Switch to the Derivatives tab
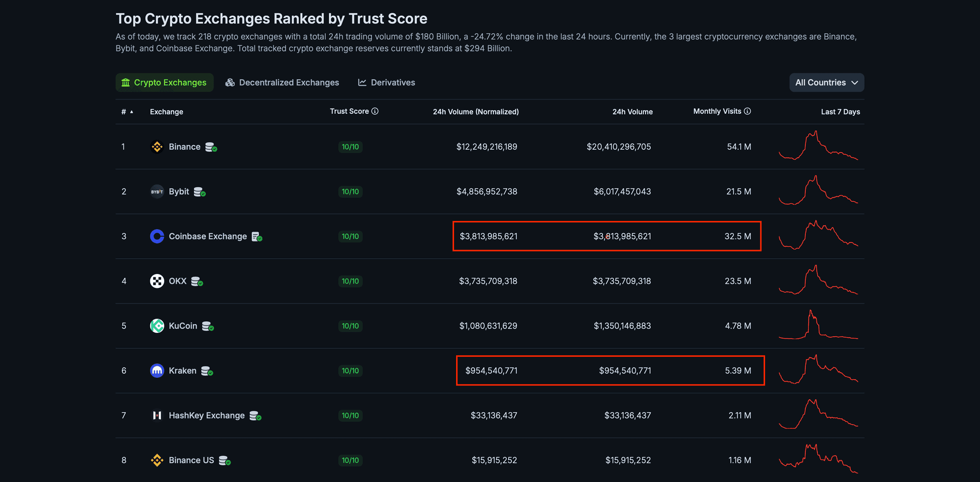 click(x=387, y=83)
